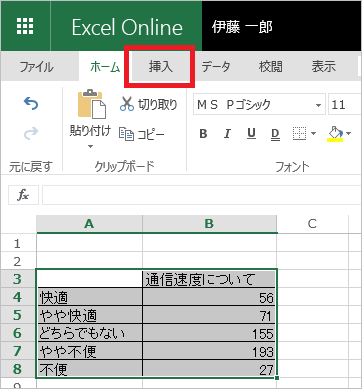362x389 pixels.
Task: Select the cell with value 155
Action: pos(209,333)
